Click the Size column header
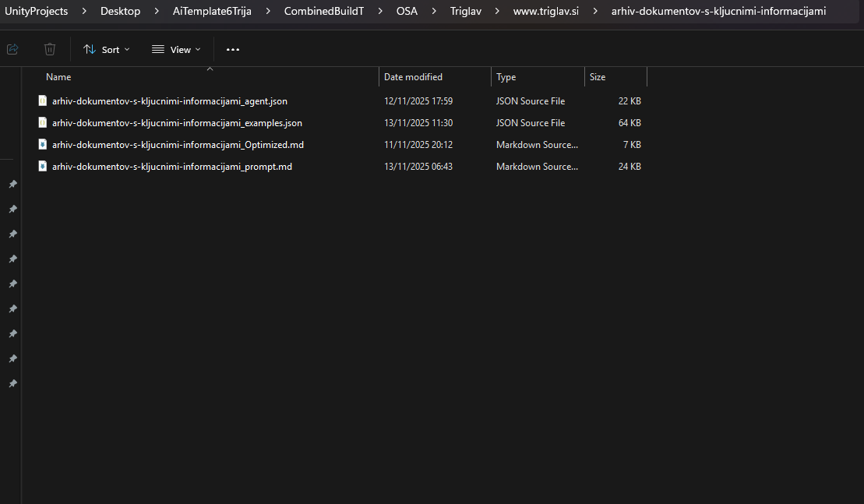Image resolution: width=864 pixels, height=504 pixels. click(x=597, y=76)
